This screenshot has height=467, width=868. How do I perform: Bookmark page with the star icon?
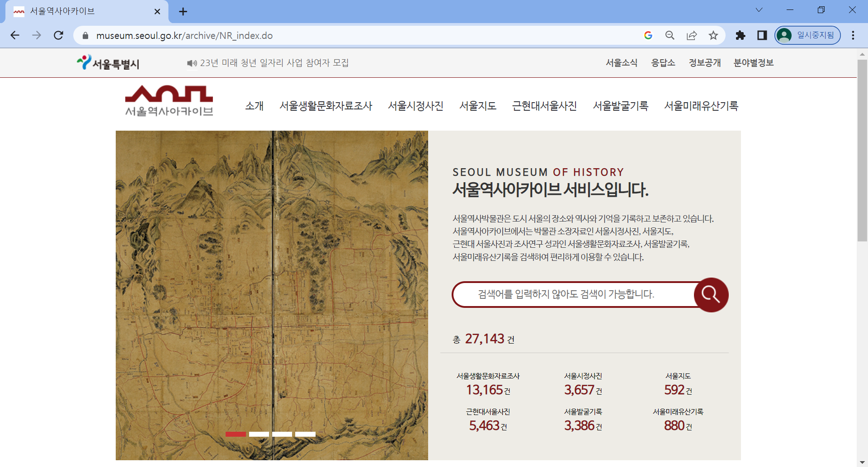713,35
